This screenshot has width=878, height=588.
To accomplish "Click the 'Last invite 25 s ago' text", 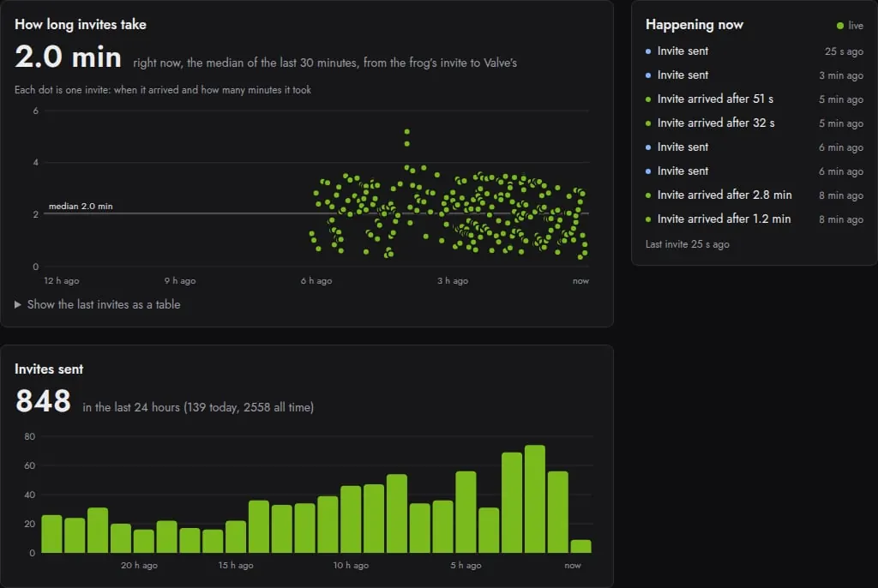I will 687,244.
